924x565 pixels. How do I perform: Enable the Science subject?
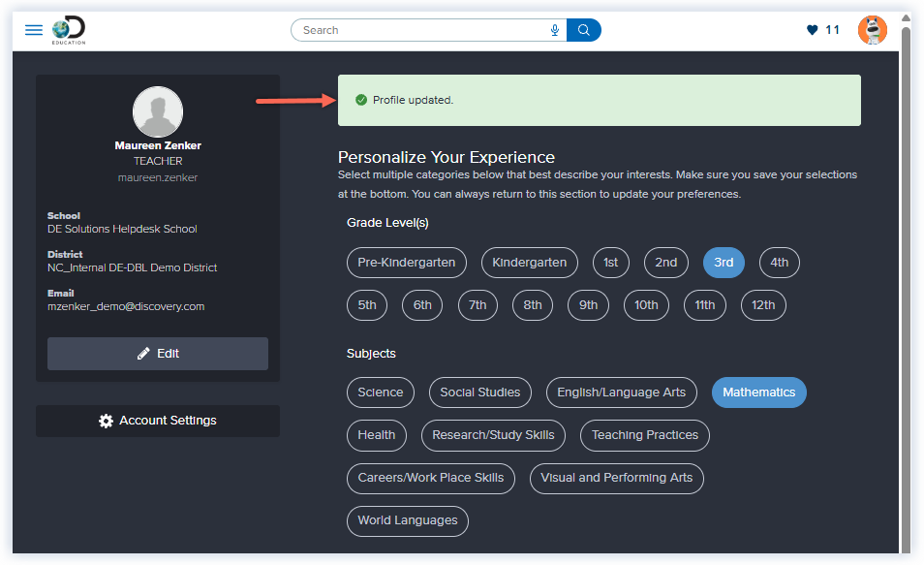(380, 392)
